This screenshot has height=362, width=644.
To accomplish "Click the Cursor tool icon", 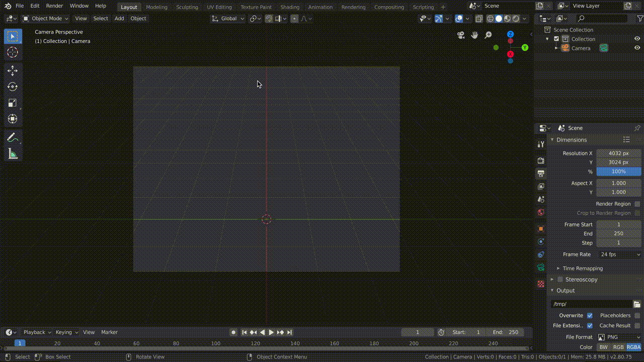I will (13, 52).
